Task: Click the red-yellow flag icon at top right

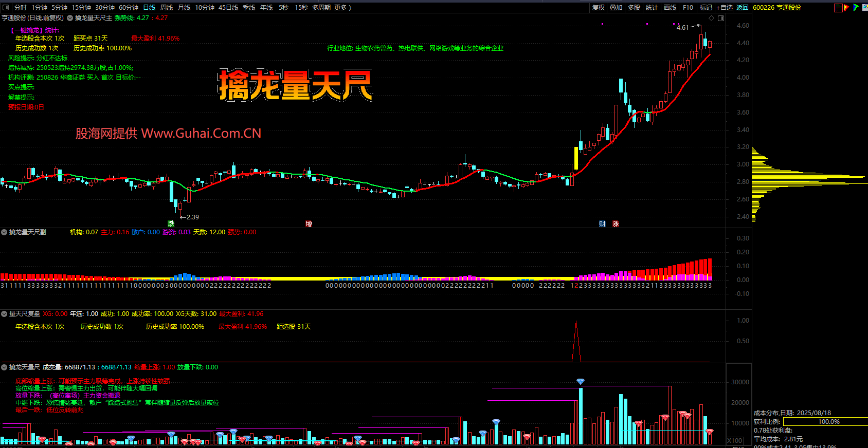Action: (x=846, y=8)
